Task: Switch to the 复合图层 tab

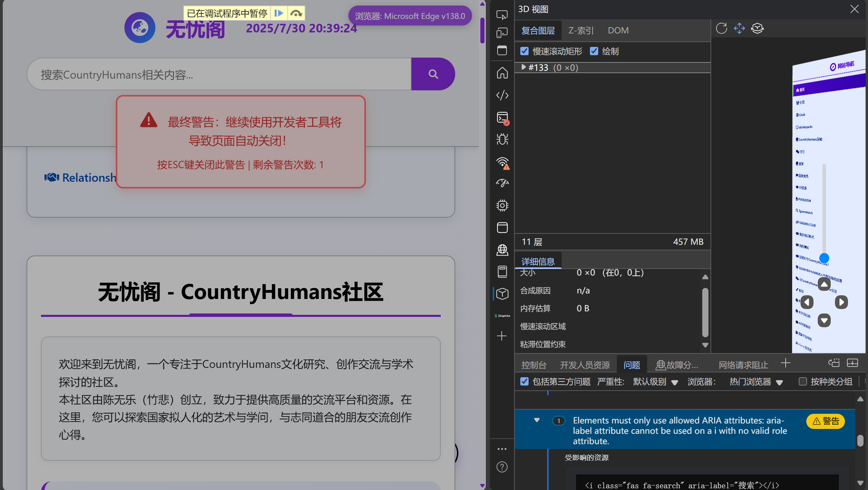Action: 538,30
